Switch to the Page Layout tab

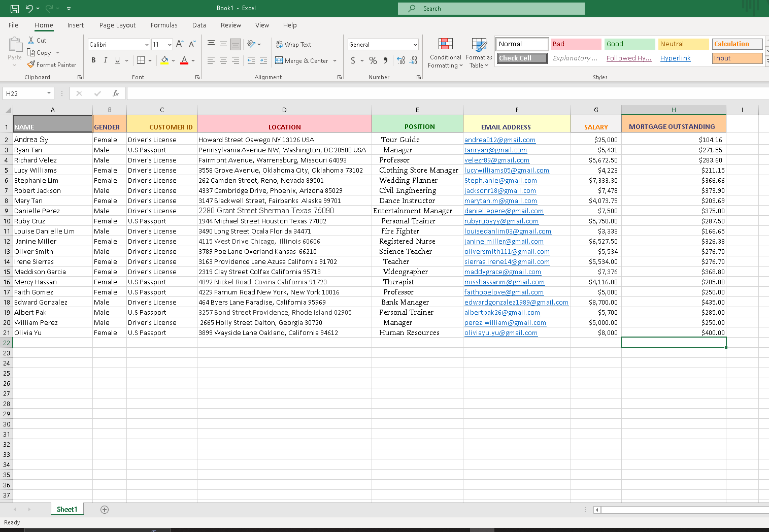(117, 25)
